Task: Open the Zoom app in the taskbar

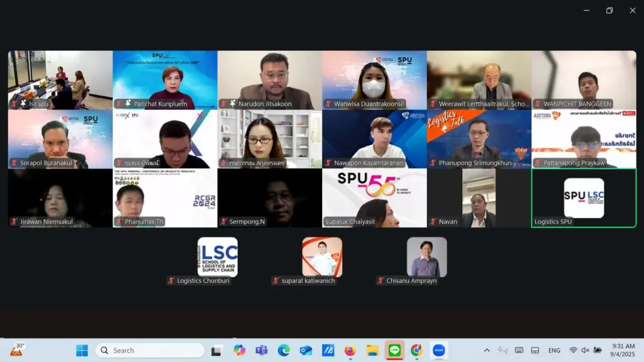Action: 438,350
